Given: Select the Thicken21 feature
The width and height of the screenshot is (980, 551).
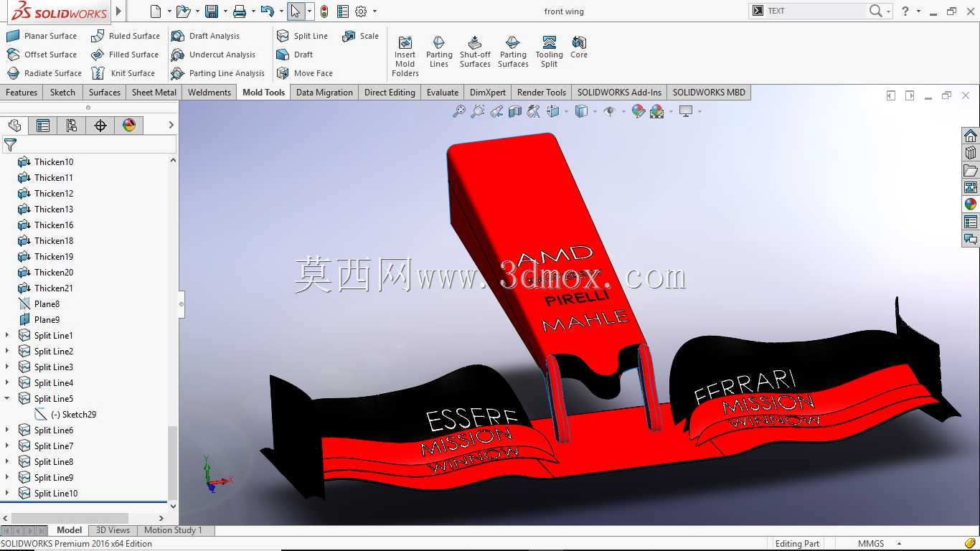Looking at the screenshot, I should 46,288.
